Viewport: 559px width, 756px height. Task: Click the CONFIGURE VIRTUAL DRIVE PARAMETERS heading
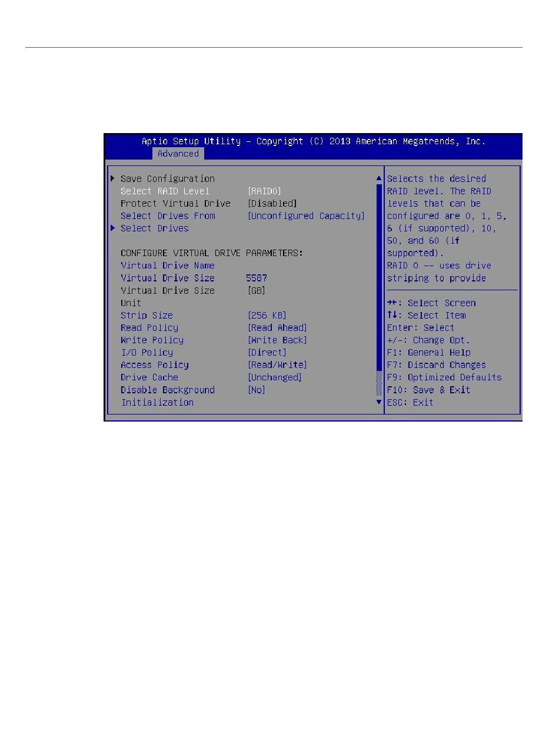click(212, 253)
